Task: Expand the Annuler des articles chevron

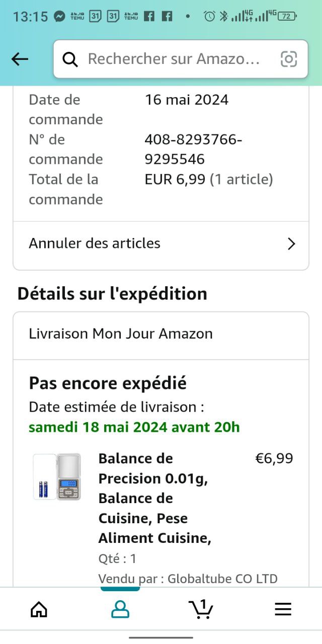Action: click(291, 244)
